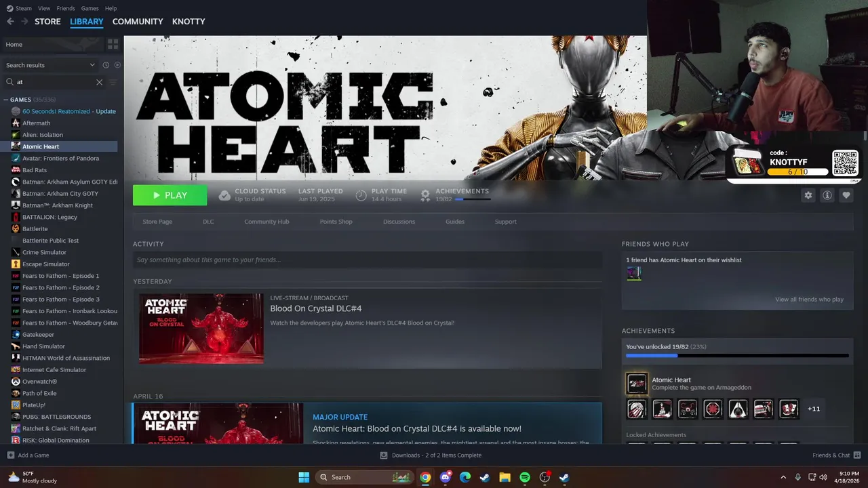Go to the STORE section

(47, 22)
